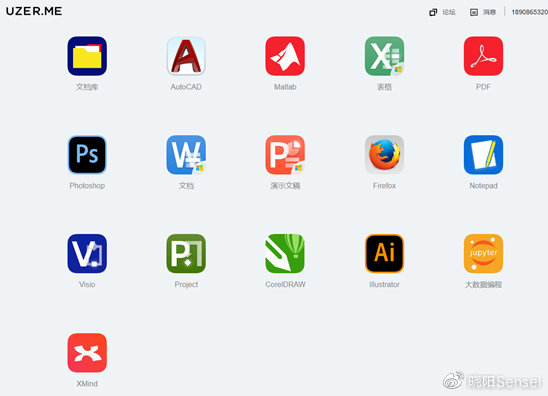Click the Visio label text
548x396 pixels.
87,285
